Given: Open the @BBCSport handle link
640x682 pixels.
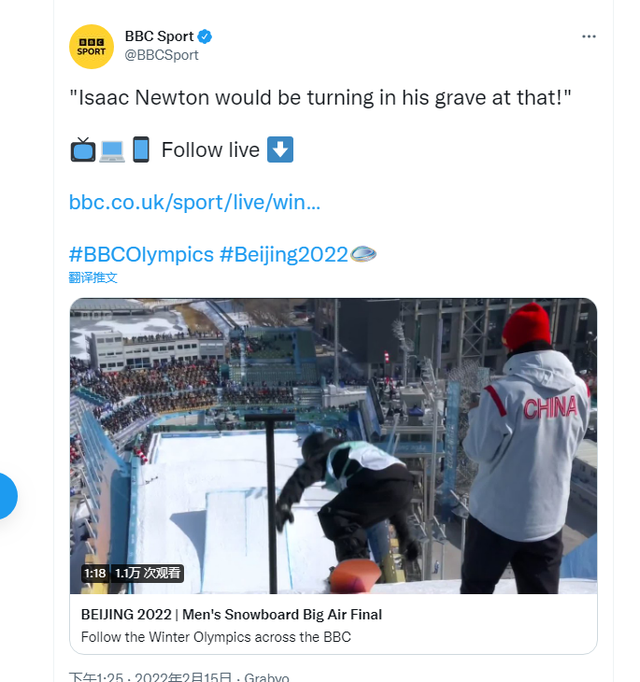Looking at the screenshot, I should [161, 56].
